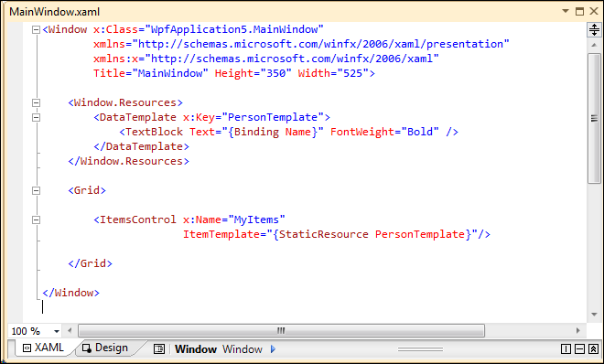Click the Height value "350"

pos(276,73)
